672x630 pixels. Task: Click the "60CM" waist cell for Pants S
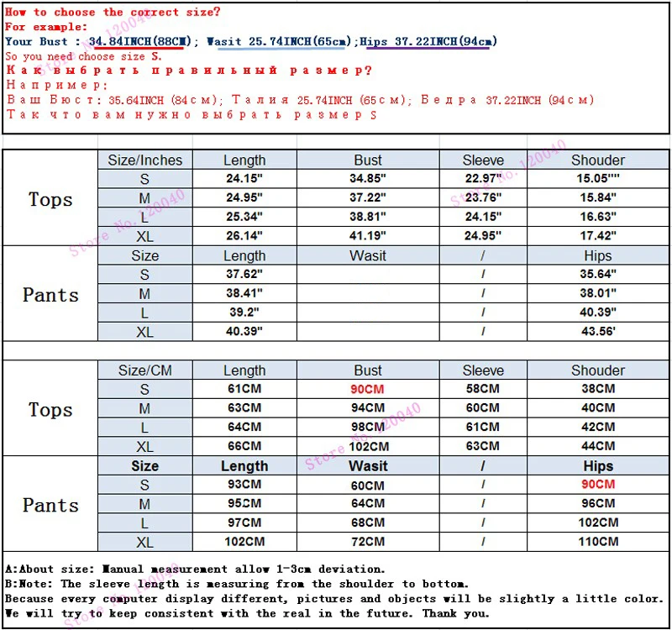368,486
